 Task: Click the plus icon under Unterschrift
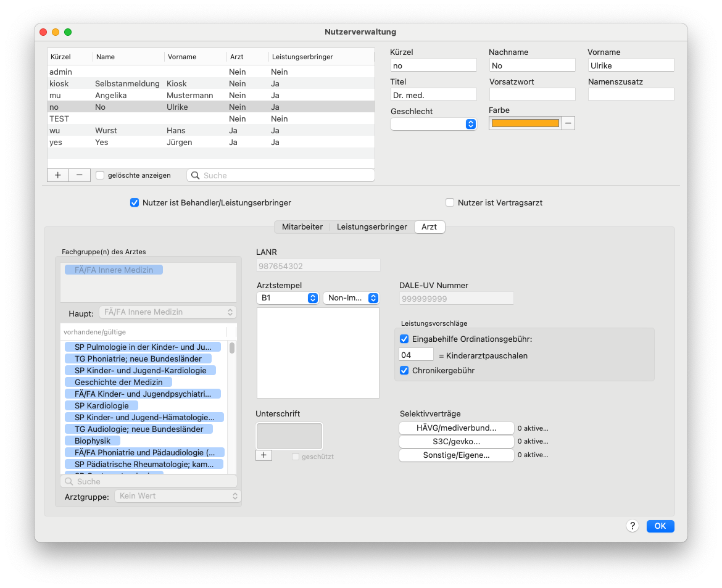pos(264,455)
